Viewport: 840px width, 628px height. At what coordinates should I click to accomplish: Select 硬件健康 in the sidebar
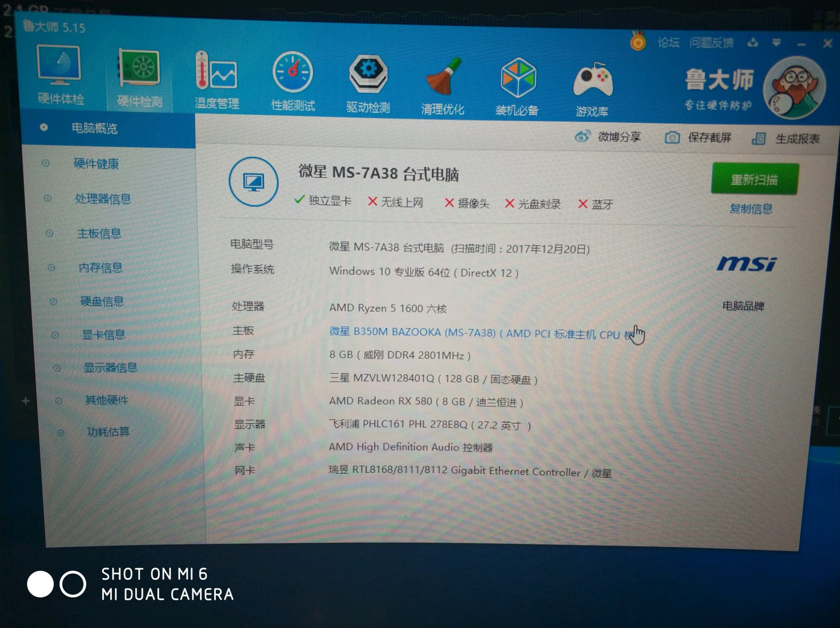coord(96,164)
